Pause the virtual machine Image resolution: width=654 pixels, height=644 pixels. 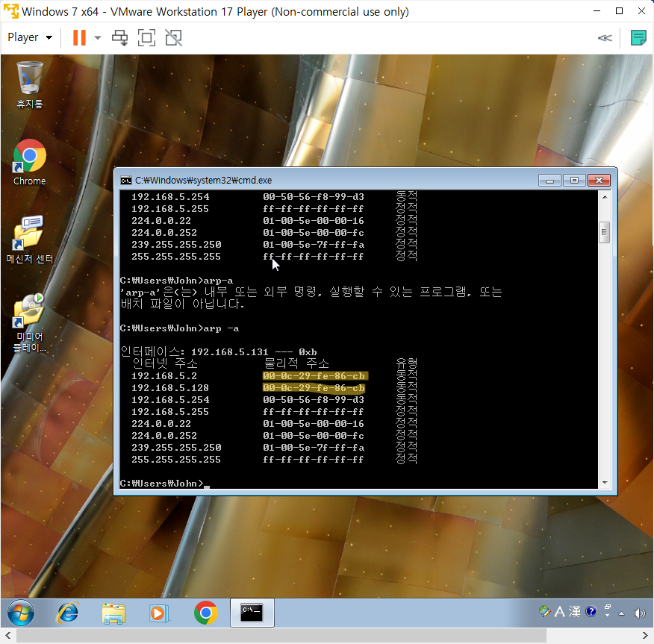pos(79,37)
